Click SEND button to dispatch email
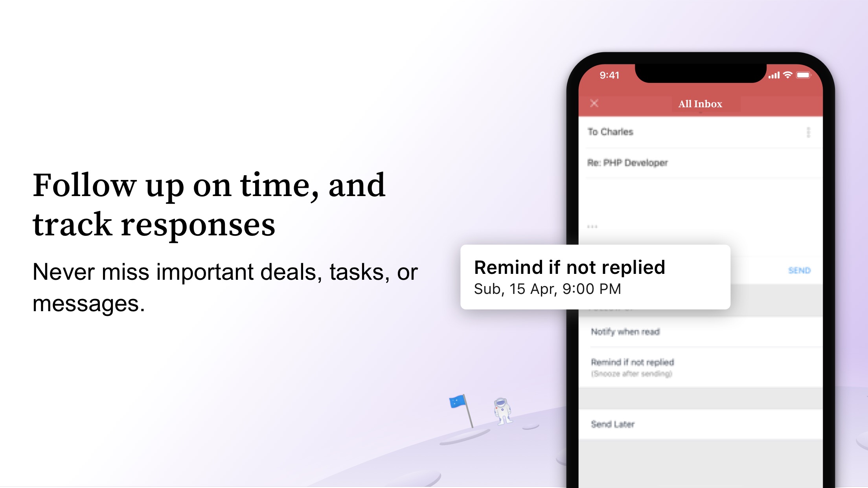Viewport: 868px width, 488px height. click(800, 270)
